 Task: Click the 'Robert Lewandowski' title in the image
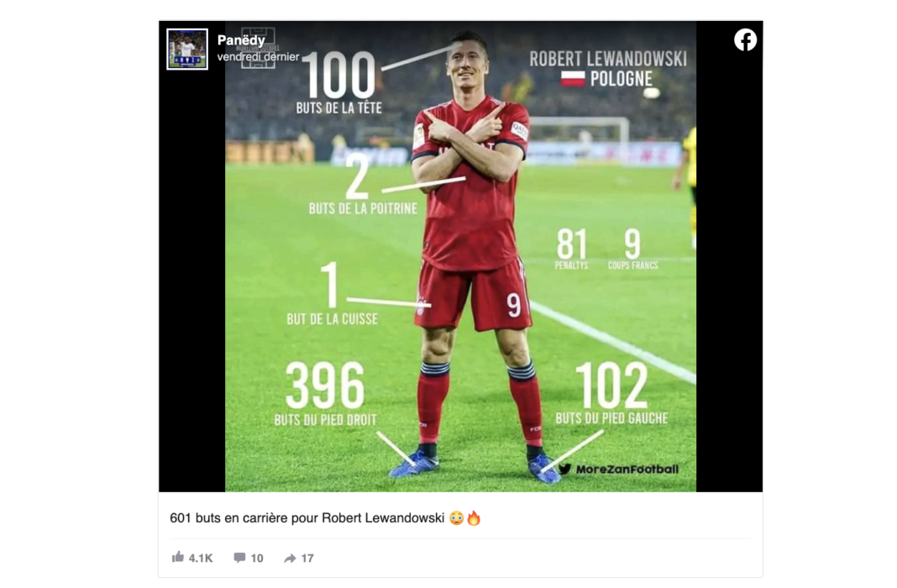pyautogui.click(x=607, y=59)
